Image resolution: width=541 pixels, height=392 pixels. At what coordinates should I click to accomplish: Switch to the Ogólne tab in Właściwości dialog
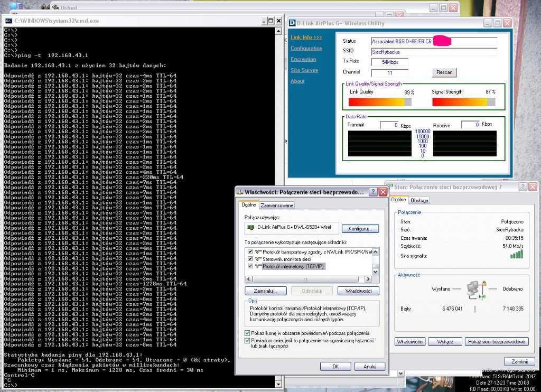(x=249, y=204)
